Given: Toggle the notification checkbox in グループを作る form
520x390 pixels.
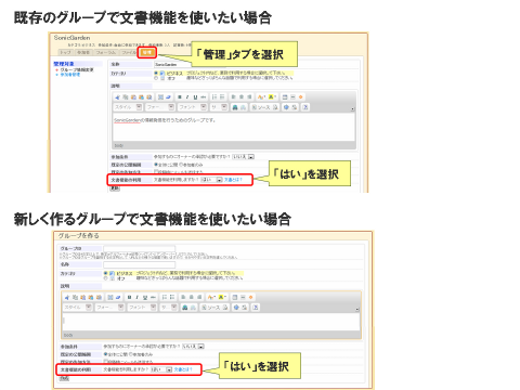Looking at the screenshot, I should tap(106, 361).
